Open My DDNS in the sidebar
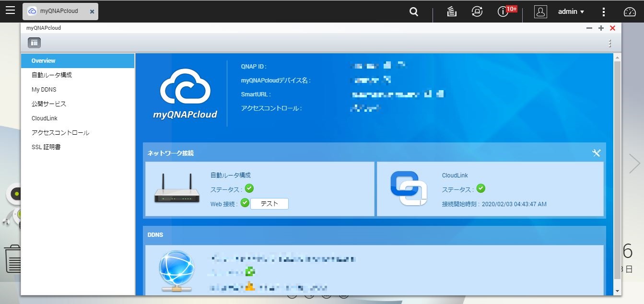The image size is (644, 304). coord(78,90)
